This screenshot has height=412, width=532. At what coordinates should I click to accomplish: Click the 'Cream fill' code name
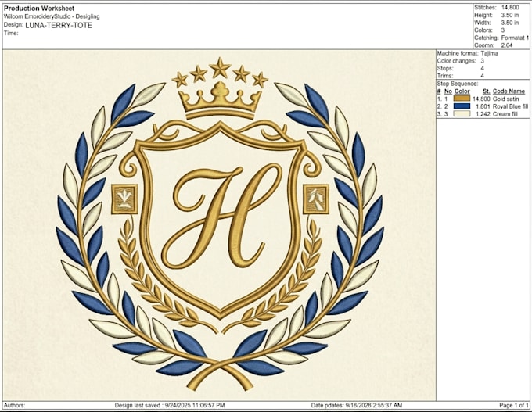[x=505, y=114]
